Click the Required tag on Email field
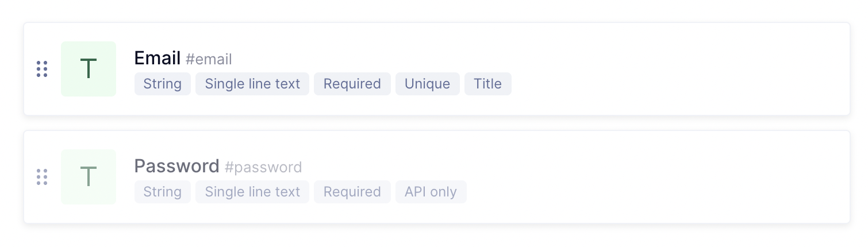The height and width of the screenshot is (247, 868). [352, 84]
